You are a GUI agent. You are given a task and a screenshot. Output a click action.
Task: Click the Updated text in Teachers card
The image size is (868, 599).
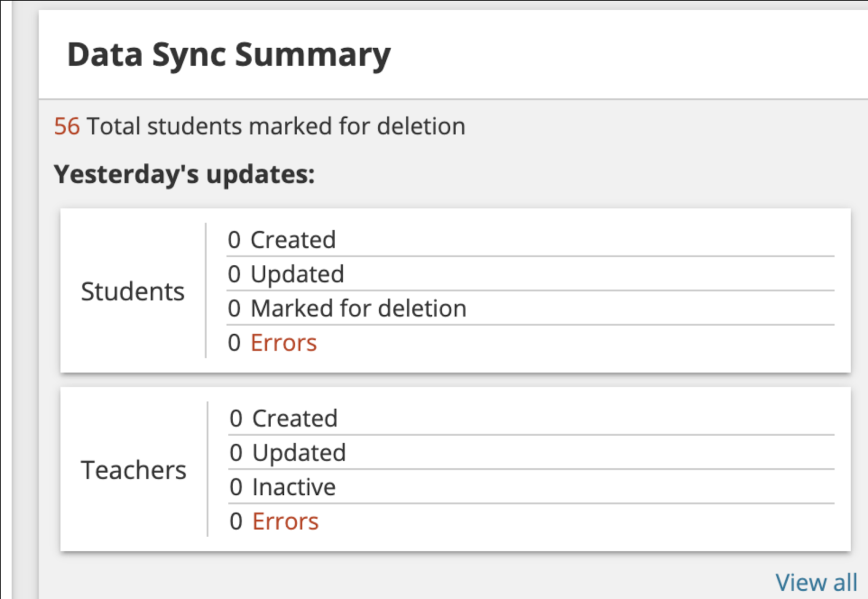[299, 453]
